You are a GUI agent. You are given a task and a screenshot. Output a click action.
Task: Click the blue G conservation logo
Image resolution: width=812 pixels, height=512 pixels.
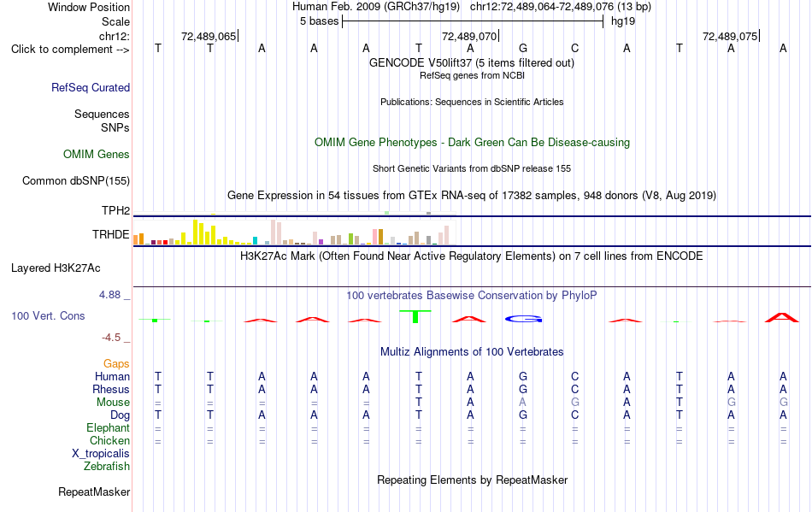click(x=524, y=319)
